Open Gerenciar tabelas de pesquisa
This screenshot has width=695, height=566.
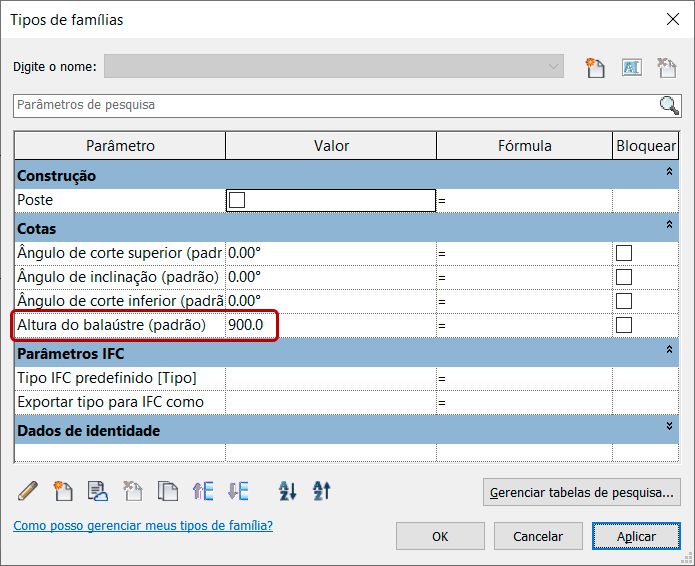pyautogui.click(x=582, y=491)
